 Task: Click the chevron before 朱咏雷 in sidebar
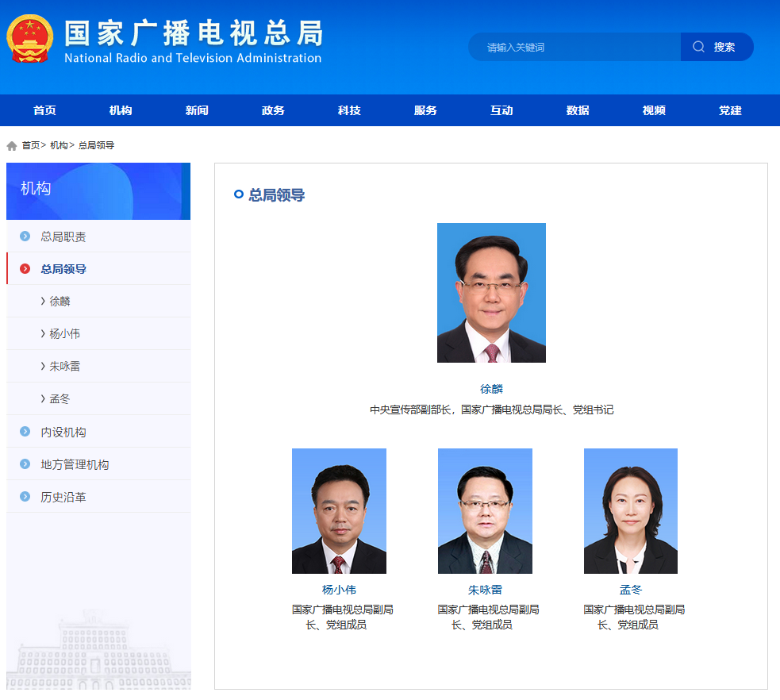coord(43,366)
